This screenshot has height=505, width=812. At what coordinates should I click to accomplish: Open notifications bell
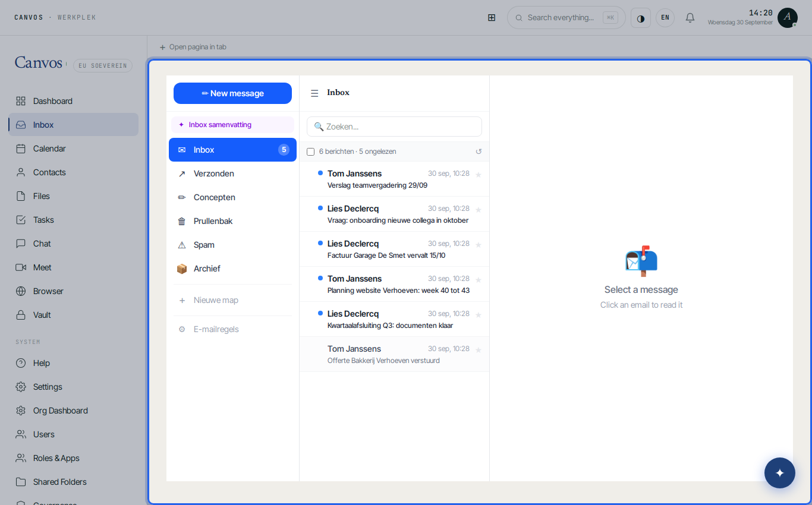690,18
